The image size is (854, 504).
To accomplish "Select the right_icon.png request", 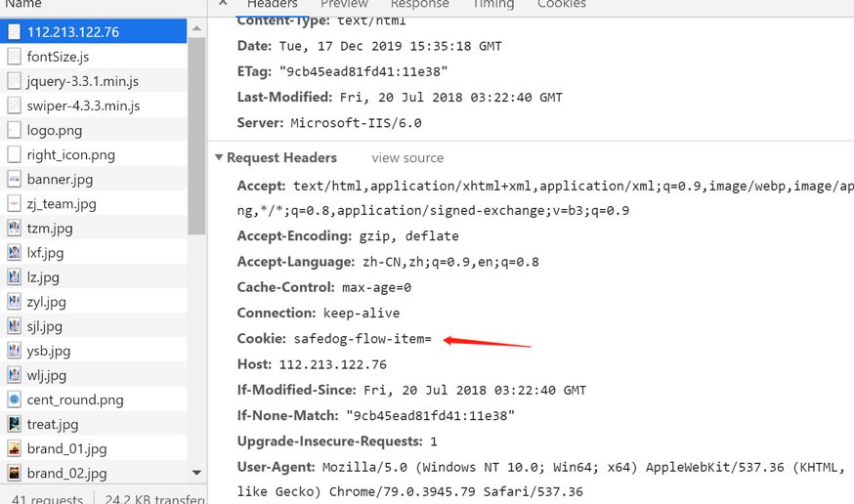I will pos(93,154).
